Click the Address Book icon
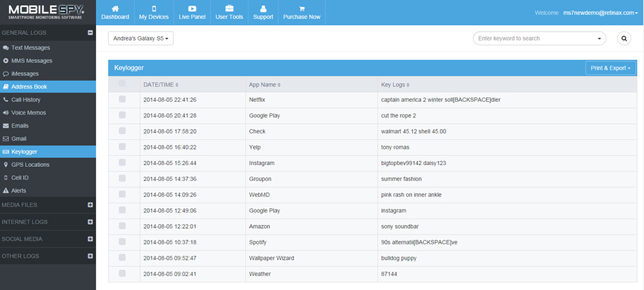 6,86
